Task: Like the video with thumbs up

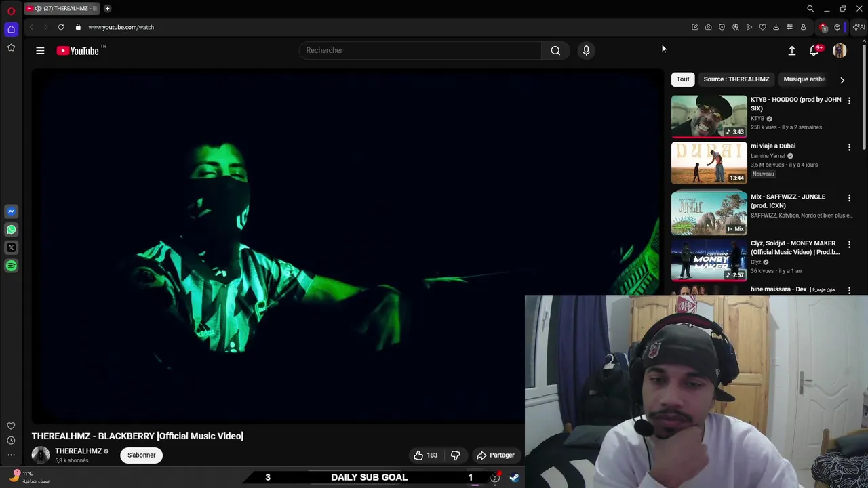Action: pyautogui.click(x=425, y=455)
